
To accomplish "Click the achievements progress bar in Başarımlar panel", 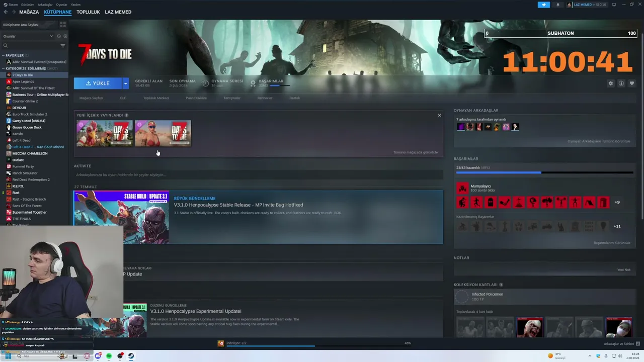I will coord(544,172).
